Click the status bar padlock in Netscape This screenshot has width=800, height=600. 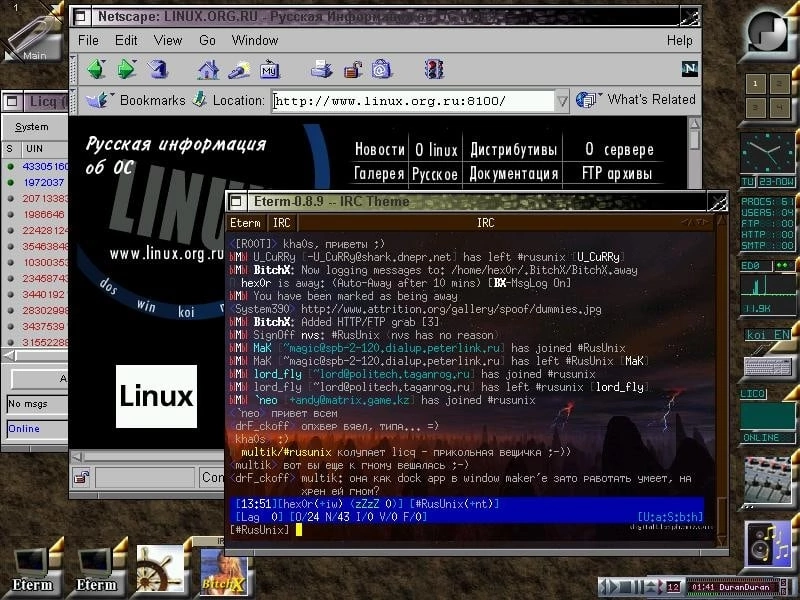81,478
